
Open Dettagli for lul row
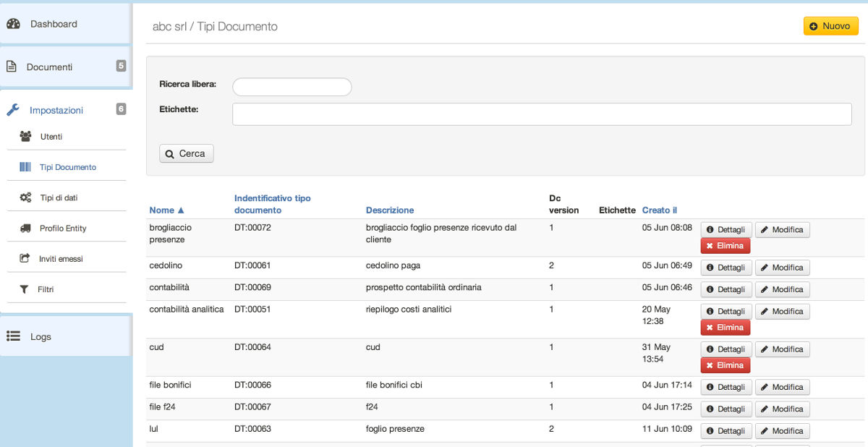tap(726, 430)
